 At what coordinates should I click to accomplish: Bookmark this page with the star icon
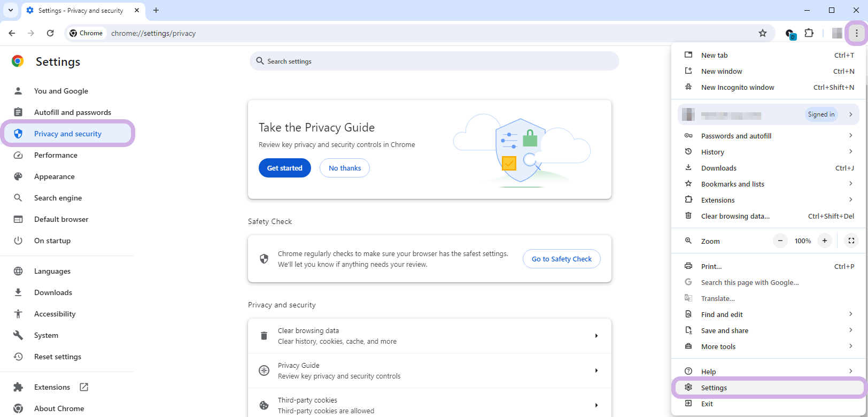(763, 33)
